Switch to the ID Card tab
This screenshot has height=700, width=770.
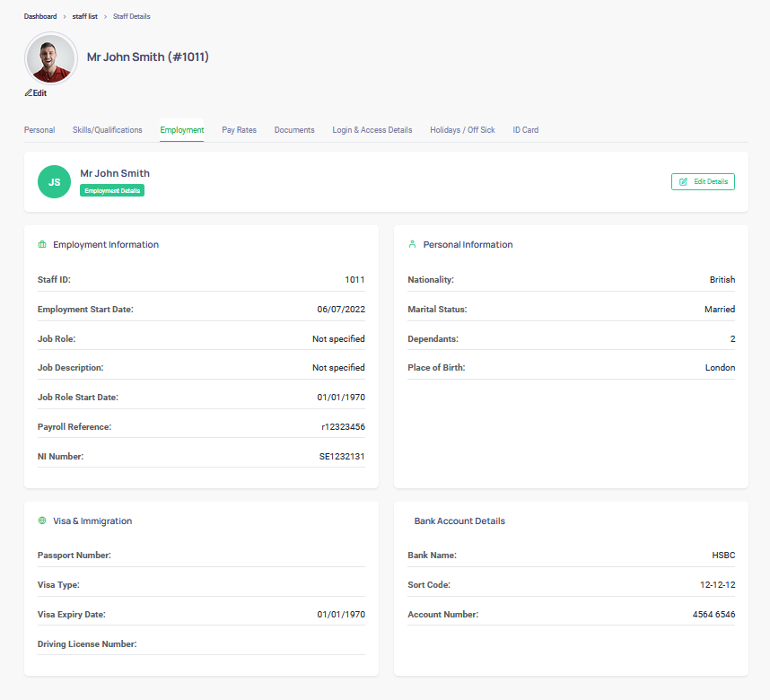(525, 129)
